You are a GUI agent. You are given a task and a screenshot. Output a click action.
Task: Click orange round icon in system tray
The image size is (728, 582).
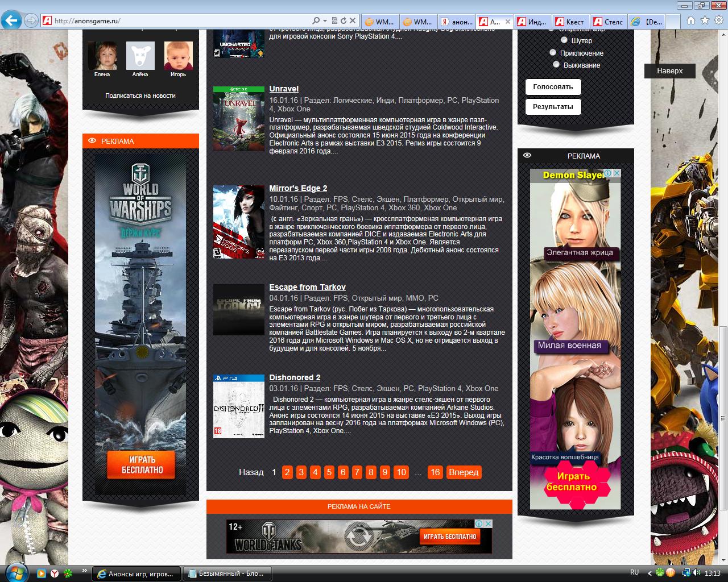point(671,572)
